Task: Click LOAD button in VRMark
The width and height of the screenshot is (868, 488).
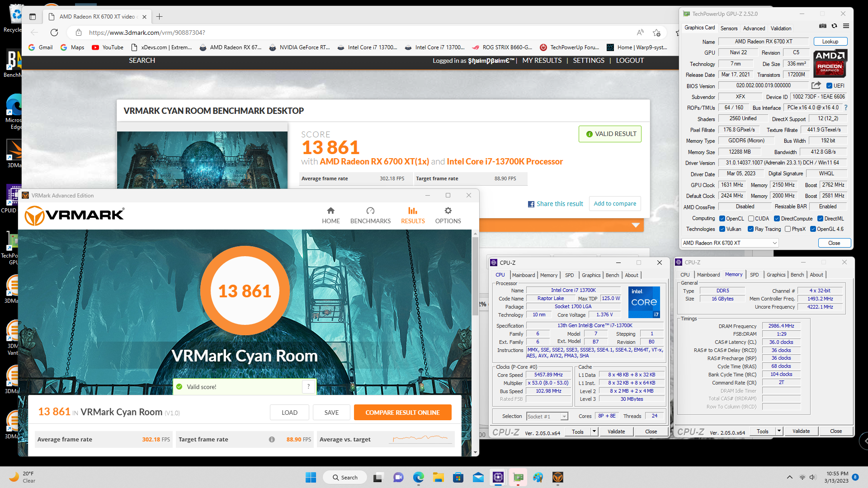Action: pyautogui.click(x=289, y=413)
